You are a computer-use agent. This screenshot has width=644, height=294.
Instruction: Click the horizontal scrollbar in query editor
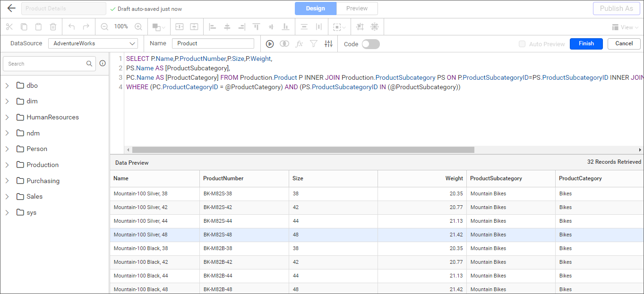pyautogui.click(x=303, y=150)
